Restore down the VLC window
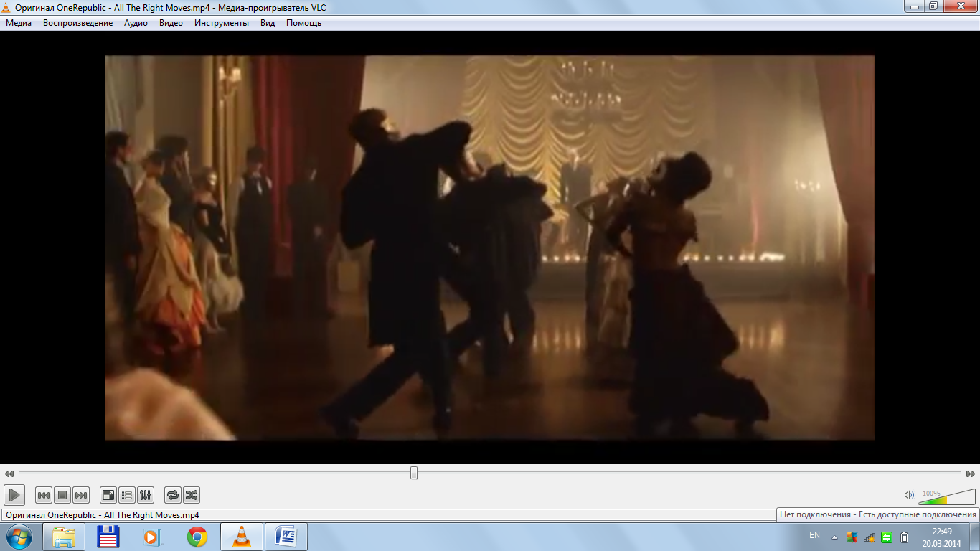980x551 pixels. (932, 6)
